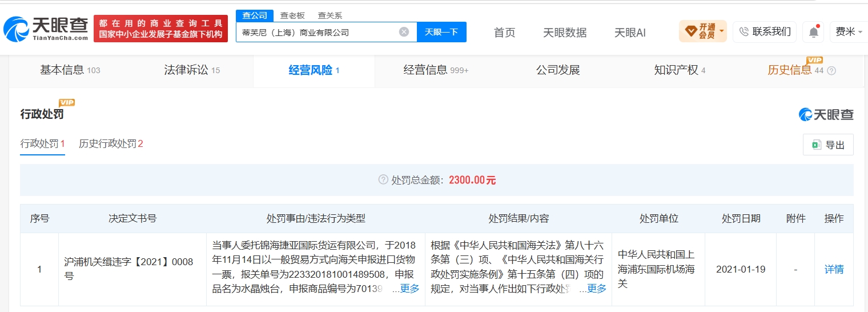Click the TianYanCha logo in the header

click(46, 29)
